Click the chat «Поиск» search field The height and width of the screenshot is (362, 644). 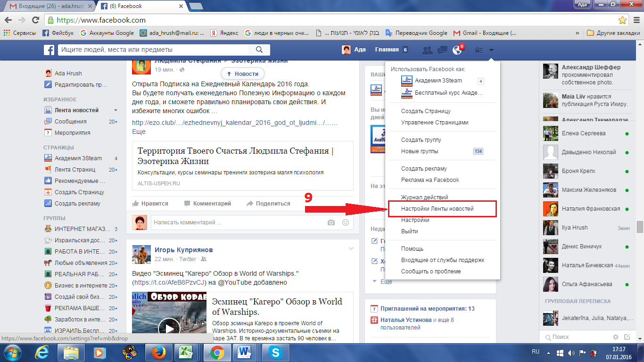576,337
